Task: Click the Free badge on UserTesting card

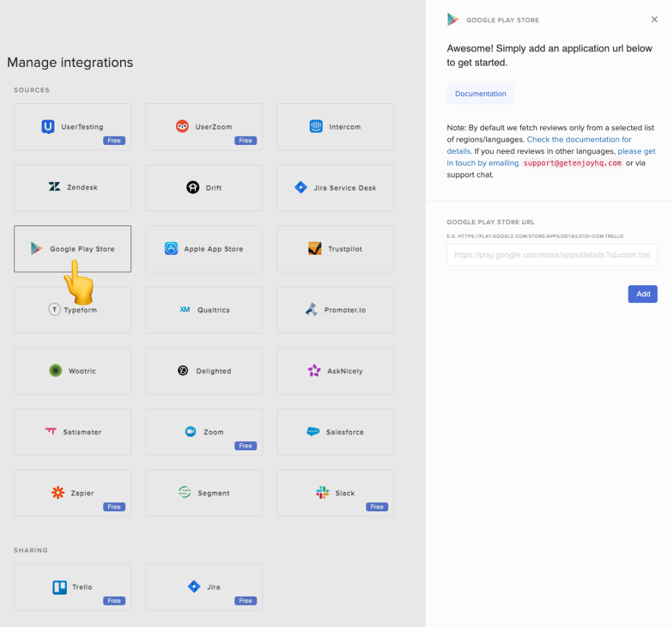Action: point(114,140)
